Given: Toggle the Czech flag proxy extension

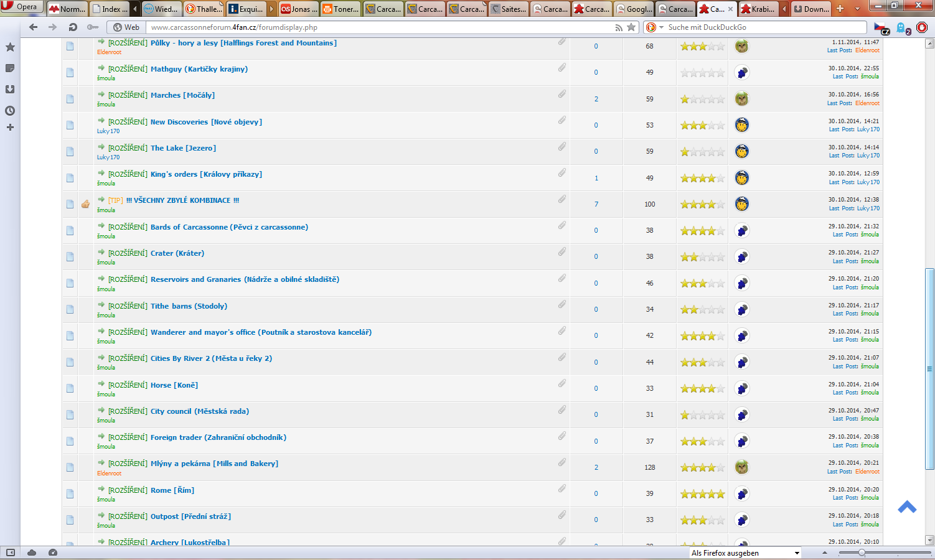Looking at the screenshot, I should pos(881,27).
